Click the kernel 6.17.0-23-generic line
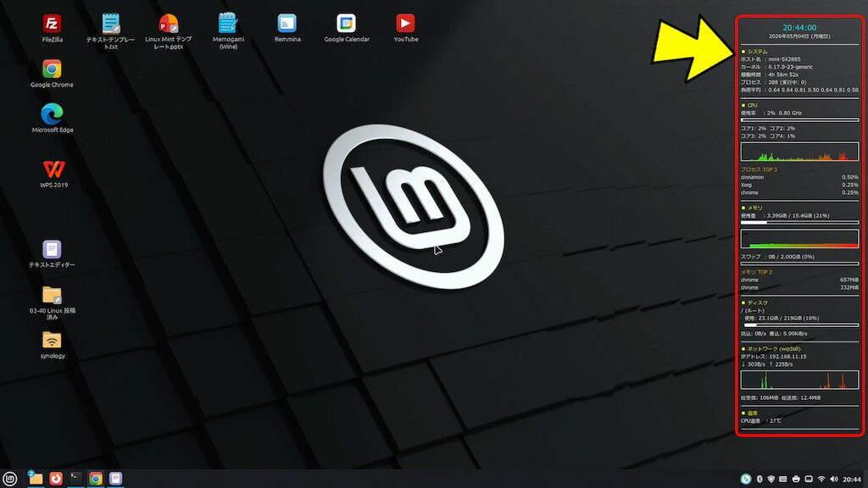The image size is (868, 488). click(x=776, y=67)
